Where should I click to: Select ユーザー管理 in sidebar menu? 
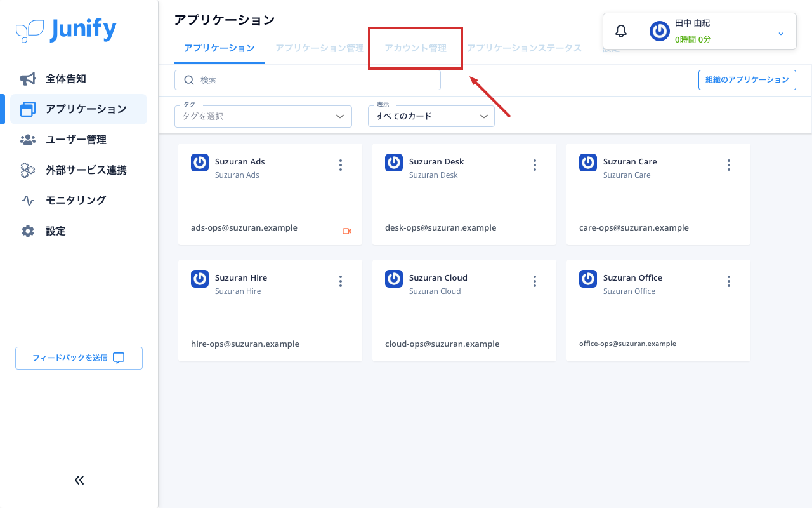(79, 140)
